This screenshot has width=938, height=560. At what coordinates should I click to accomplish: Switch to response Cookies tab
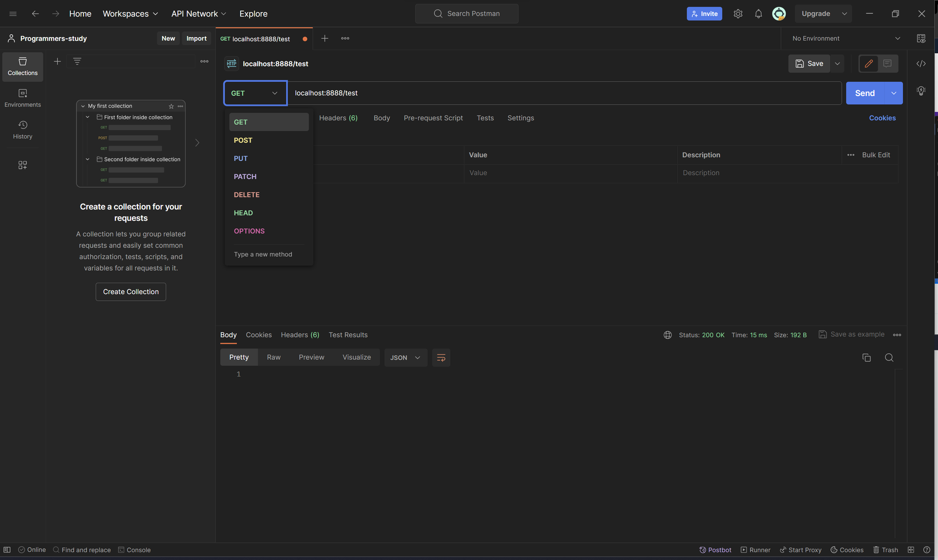(x=258, y=335)
